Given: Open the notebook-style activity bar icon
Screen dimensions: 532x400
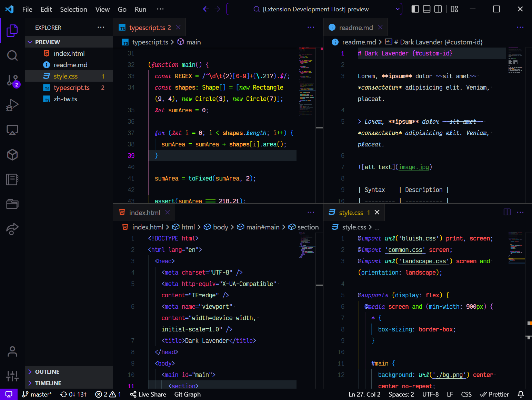Looking at the screenshot, I should click(x=12, y=180).
